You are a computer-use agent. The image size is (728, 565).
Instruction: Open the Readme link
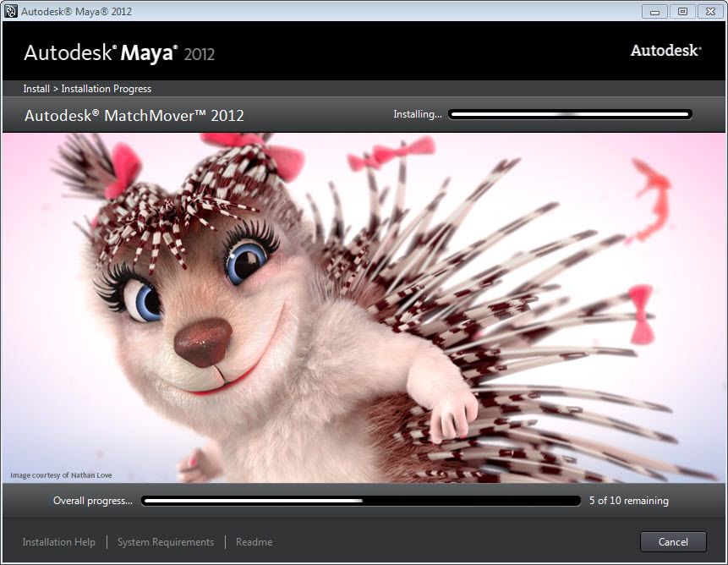coord(254,542)
